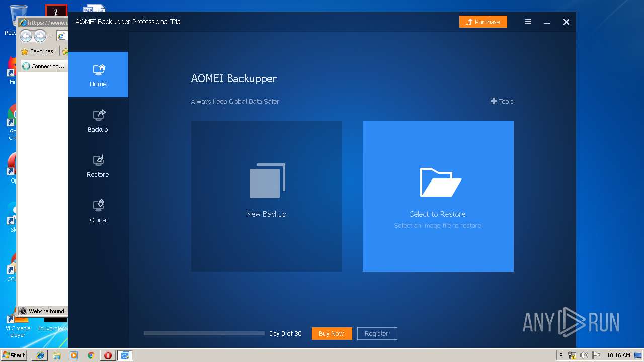Open IE recent pages dropdown arrow

(x=51, y=36)
